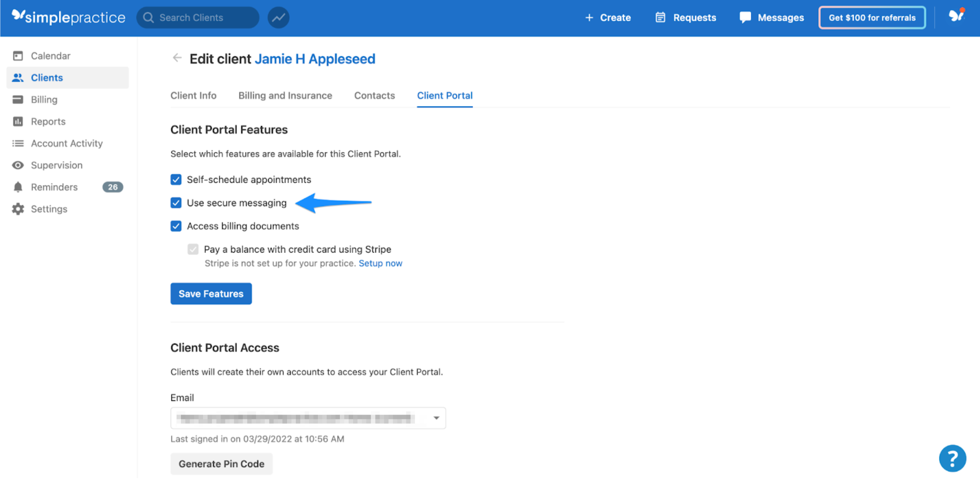Open help via the question mark bubble
The height and width of the screenshot is (481, 980).
tap(953, 459)
